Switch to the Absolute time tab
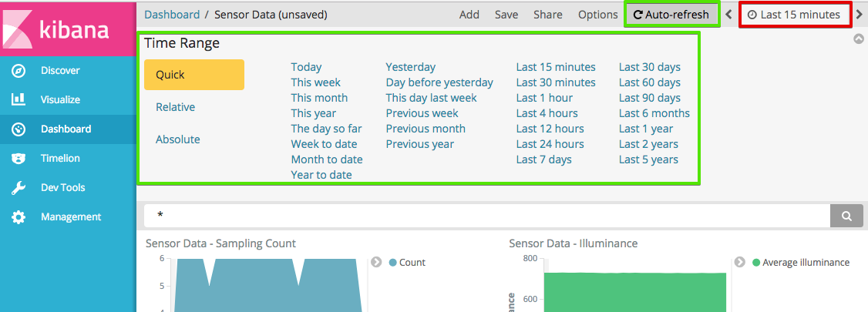The height and width of the screenshot is (312, 868). (x=178, y=139)
